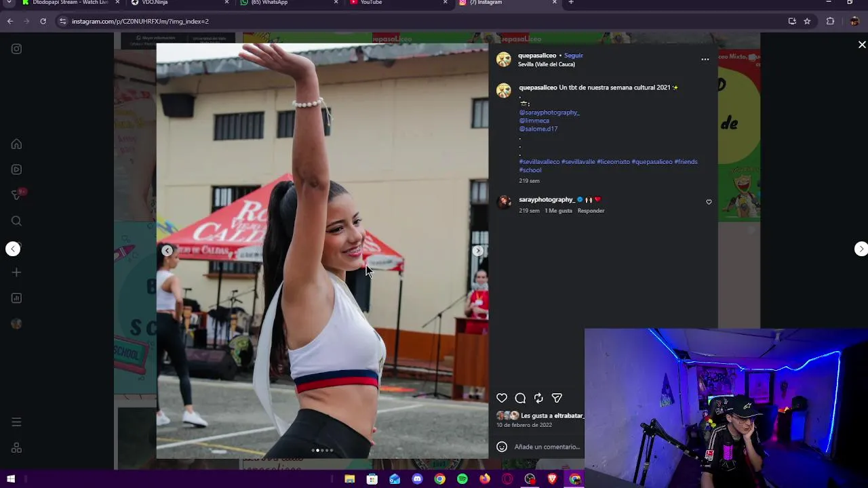Screen dimensions: 868x488
Task: Open the Dashboard chart icon in the sidebar
Action: [16, 298]
